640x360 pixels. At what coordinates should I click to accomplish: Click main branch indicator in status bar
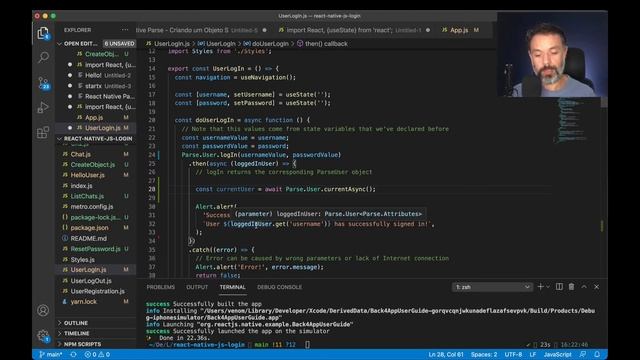[x=51, y=354]
